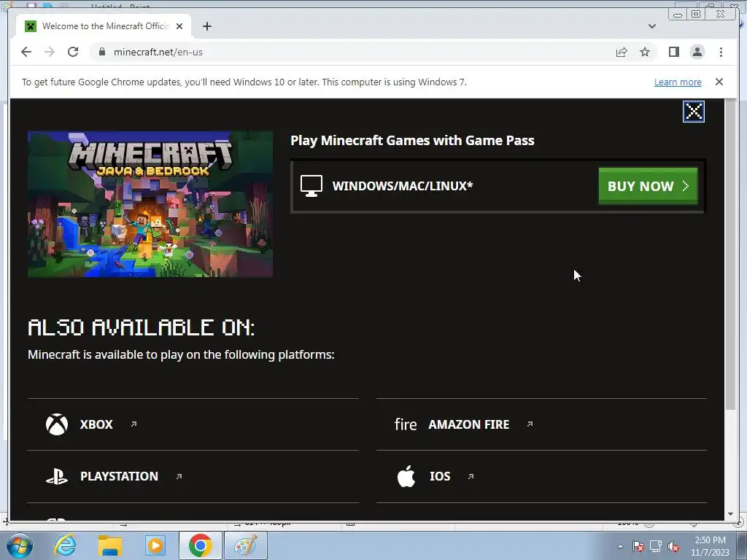747x560 pixels.
Task: Open the Chrome profile avatar
Action: 697,52
